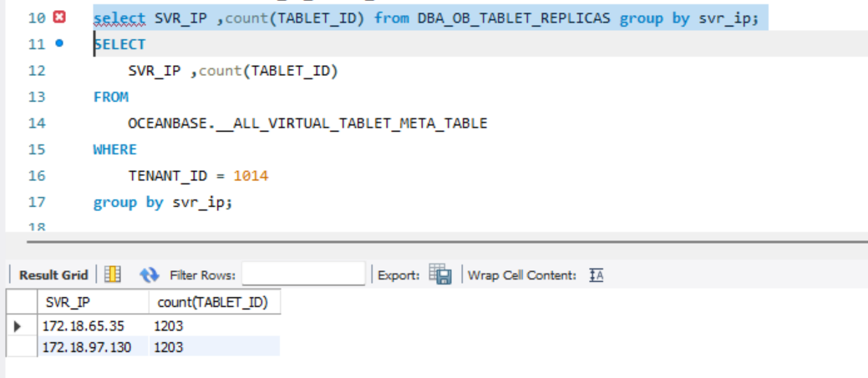The height and width of the screenshot is (378, 868).
Task: Select the Result Grid tab
Action: coord(53,275)
